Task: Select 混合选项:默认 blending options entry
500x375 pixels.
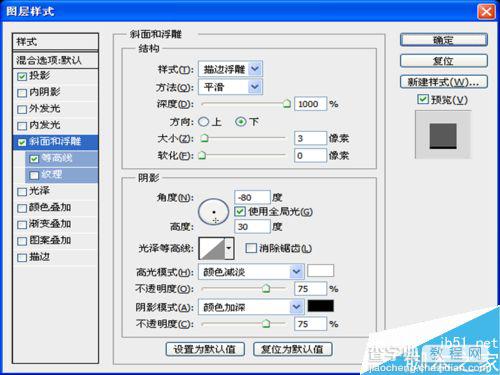Action: [55, 60]
